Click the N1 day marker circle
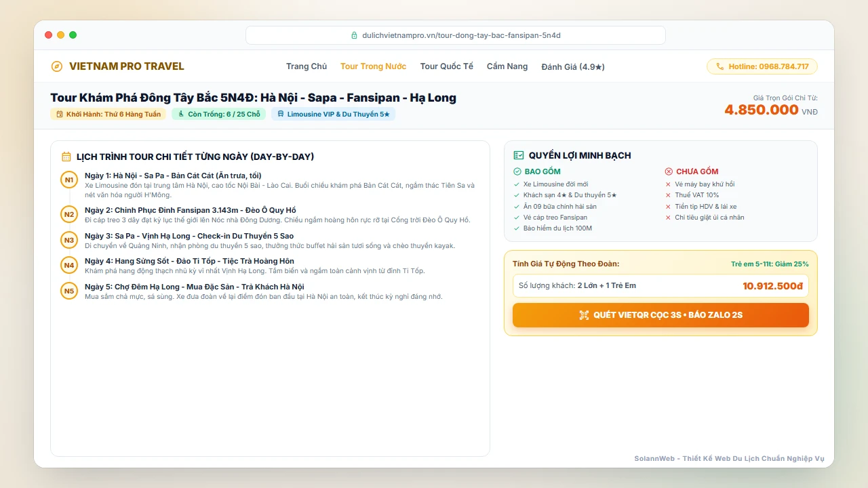Image resolution: width=868 pixels, height=488 pixels. (69, 180)
